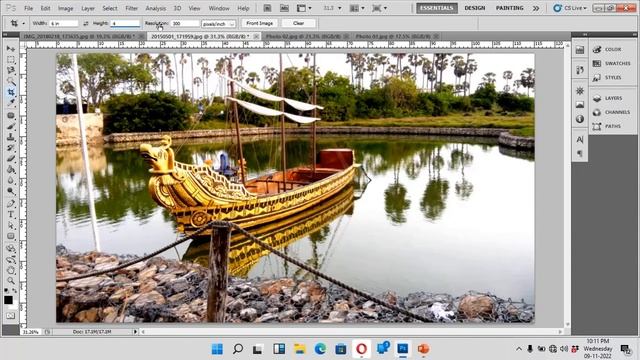Select the 3D Camera Rotate tool
Image resolution: width=640 pixels, height=360 pixels.
pos(11,259)
